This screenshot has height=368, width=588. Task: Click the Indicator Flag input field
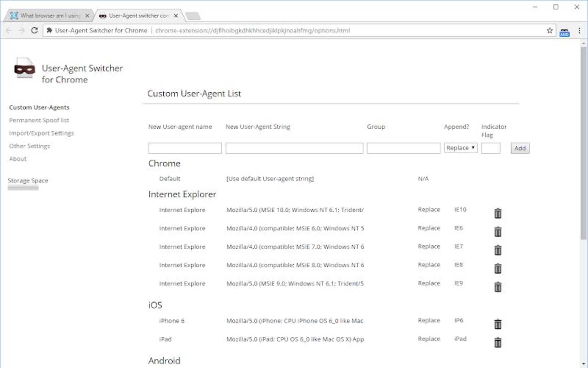click(x=491, y=148)
